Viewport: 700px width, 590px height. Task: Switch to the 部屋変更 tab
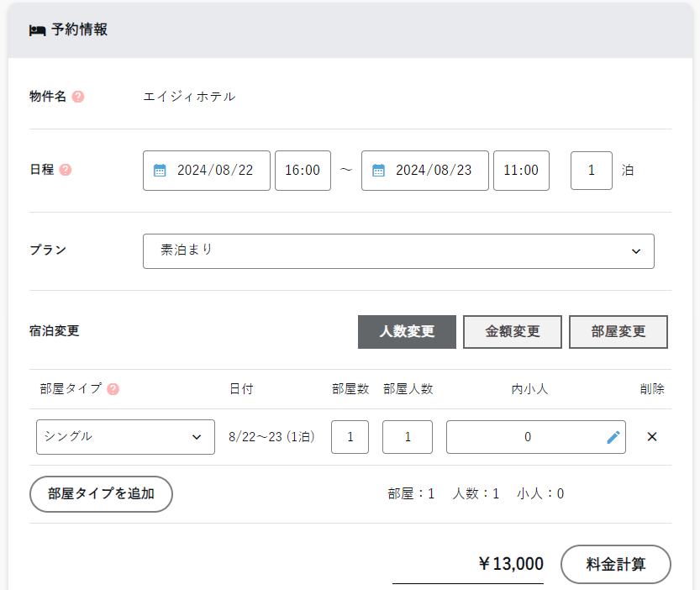pyautogui.click(x=618, y=331)
